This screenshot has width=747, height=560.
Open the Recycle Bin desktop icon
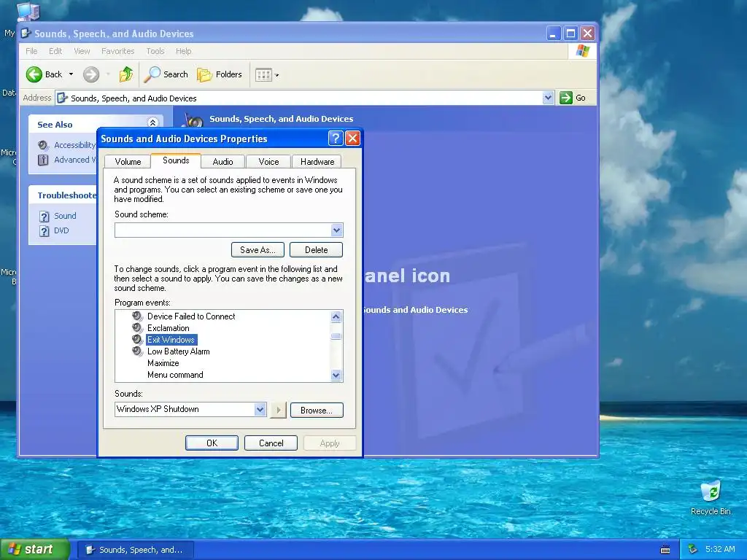click(x=711, y=497)
